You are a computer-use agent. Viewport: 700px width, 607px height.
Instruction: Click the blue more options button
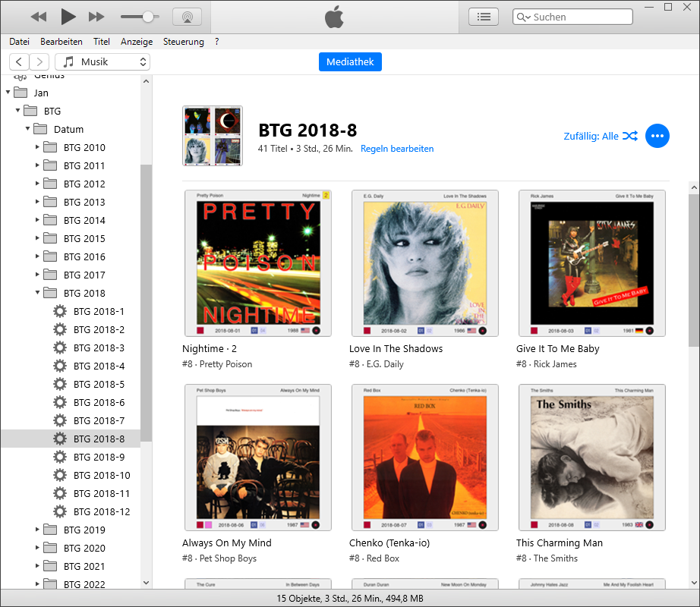coord(657,136)
